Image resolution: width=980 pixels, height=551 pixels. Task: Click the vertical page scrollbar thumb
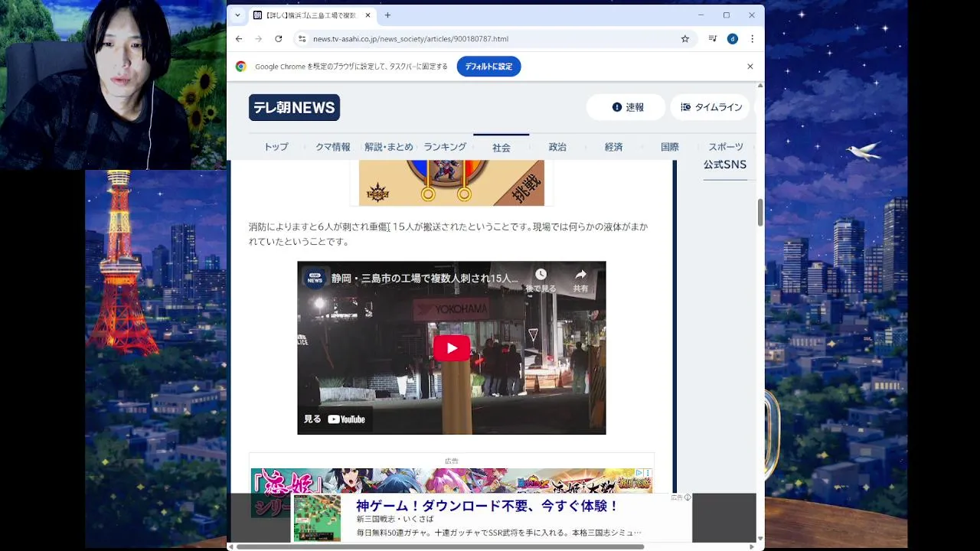click(760, 212)
